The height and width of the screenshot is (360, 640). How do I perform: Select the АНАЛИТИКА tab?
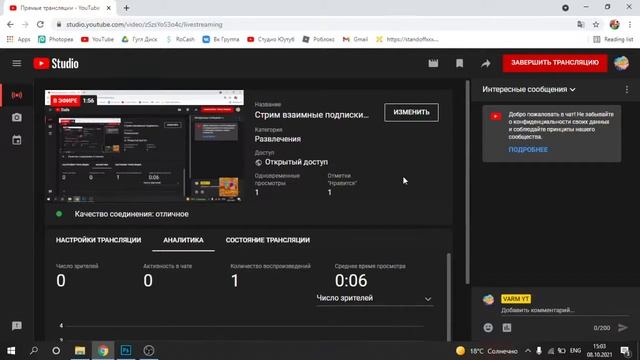pos(183,240)
